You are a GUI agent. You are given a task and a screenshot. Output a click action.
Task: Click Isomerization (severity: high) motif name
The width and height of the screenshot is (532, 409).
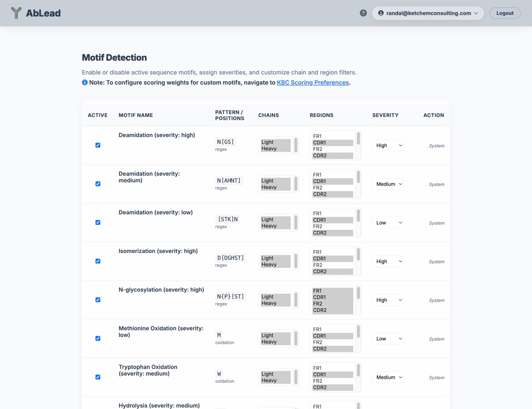pyautogui.click(x=158, y=251)
